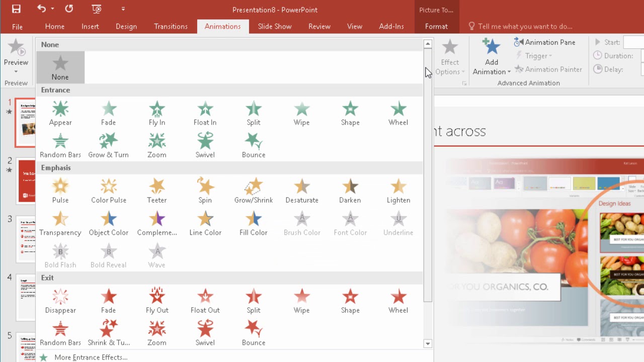This screenshot has height=362, width=644.
Task: Choose the Pulse emphasis animation
Action: (x=60, y=191)
